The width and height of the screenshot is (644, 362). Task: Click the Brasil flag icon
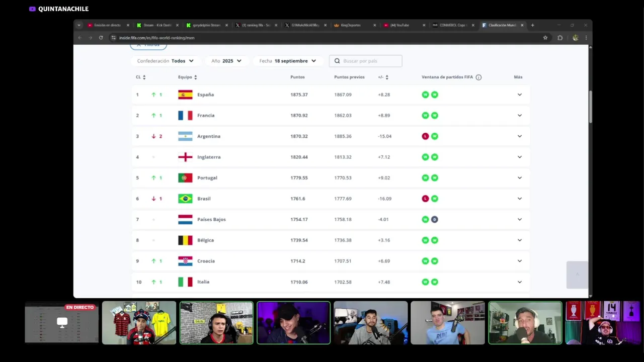tap(185, 199)
